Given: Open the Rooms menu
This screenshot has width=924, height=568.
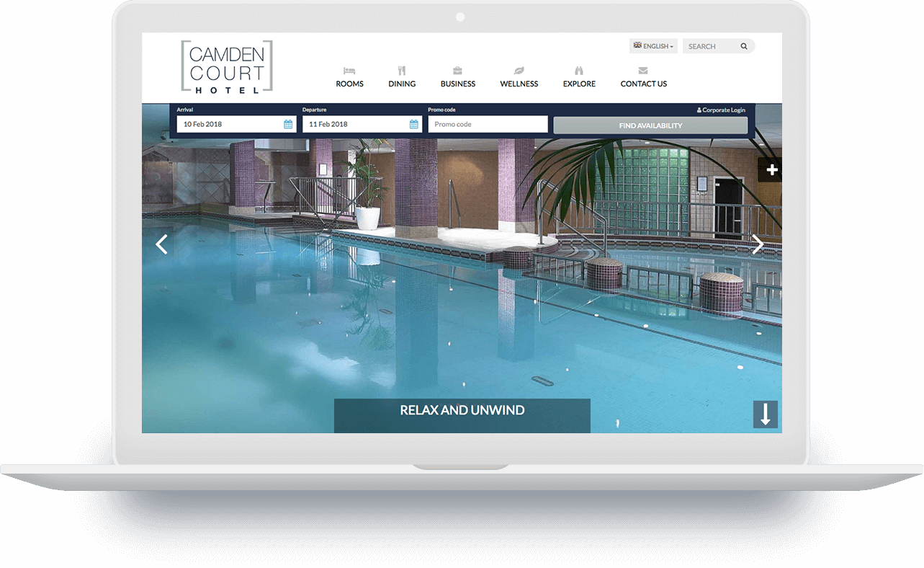Looking at the screenshot, I should pyautogui.click(x=349, y=84).
